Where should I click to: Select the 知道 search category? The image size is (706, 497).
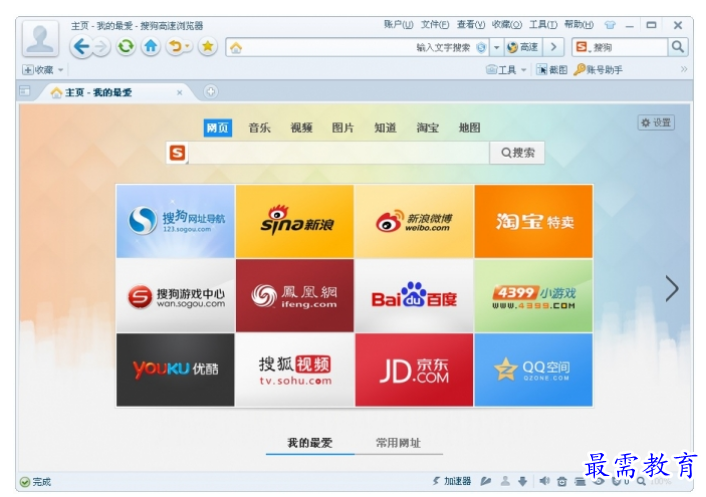click(x=385, y=128)
